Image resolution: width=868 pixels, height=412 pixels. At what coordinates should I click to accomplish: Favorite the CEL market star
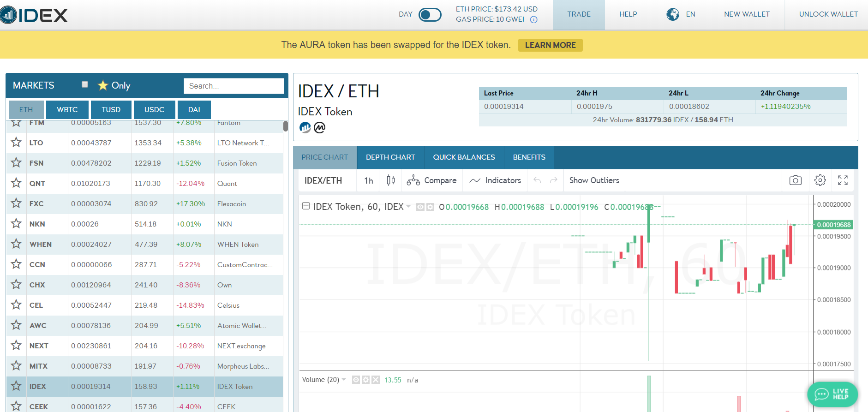16,305
